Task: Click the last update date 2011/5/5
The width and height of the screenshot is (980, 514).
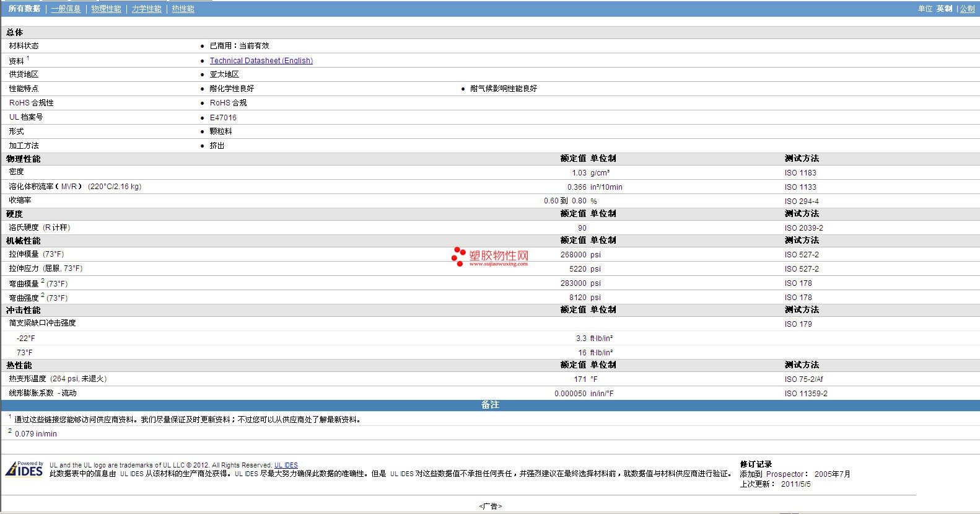Action: [x=796, y=484]
